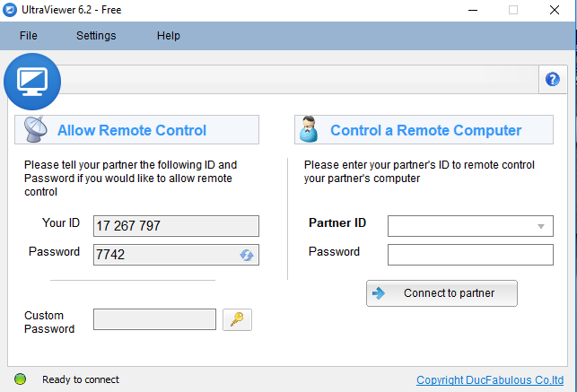Refresh the password with the arrows icon
The height and width of the screenshot is (392, 577).
(247, 255)
